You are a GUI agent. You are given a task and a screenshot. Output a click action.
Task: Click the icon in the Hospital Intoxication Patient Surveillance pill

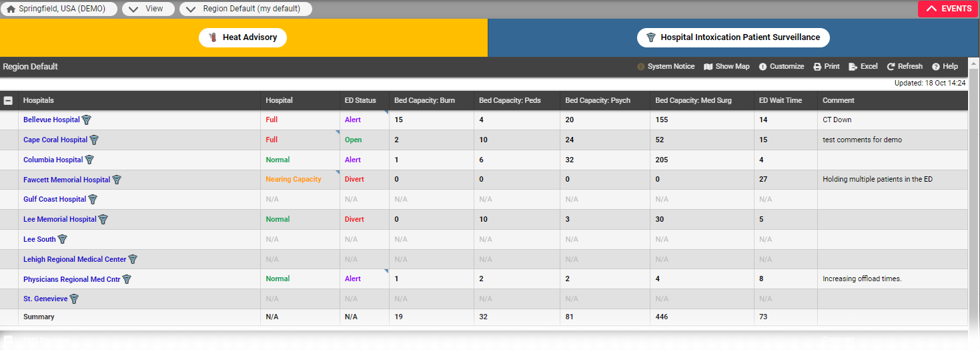coord(650,37)
